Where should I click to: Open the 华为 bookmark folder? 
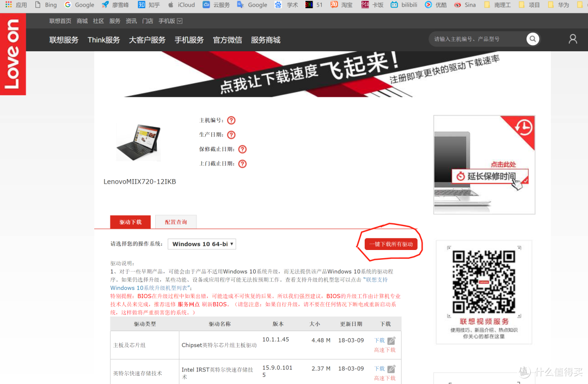pos(559,5)
